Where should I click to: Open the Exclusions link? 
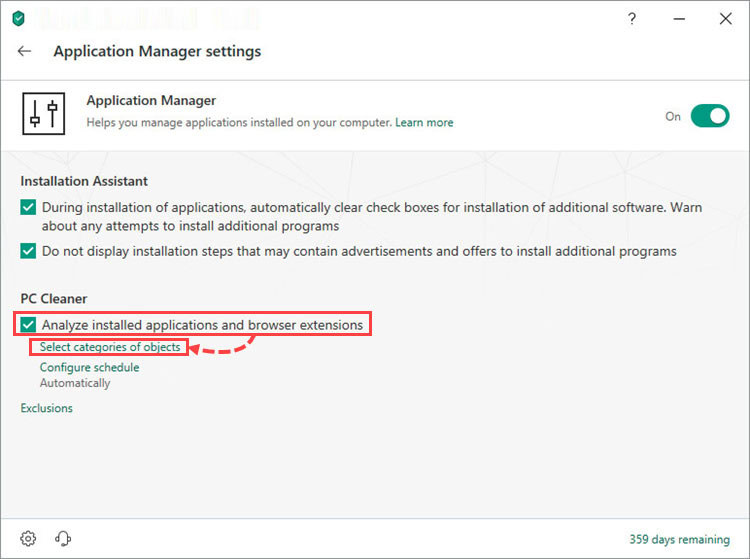tap(46, 408)
